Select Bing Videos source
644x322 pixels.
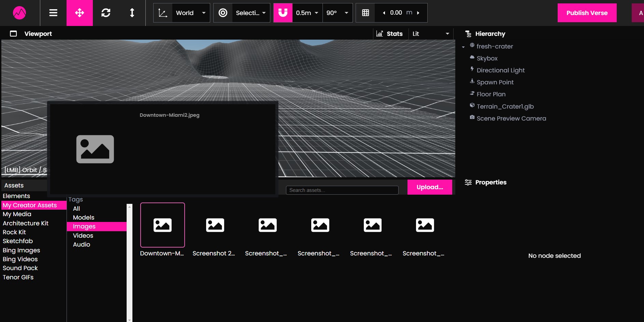(20, 259)
